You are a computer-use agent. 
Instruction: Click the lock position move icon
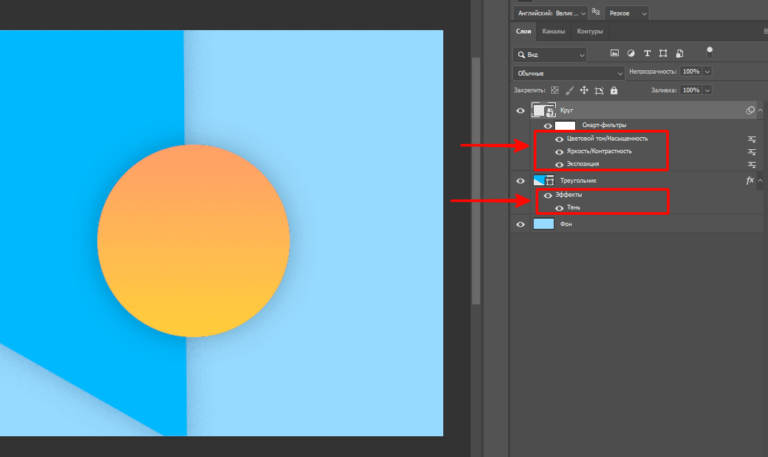click(x=584, y=90)
